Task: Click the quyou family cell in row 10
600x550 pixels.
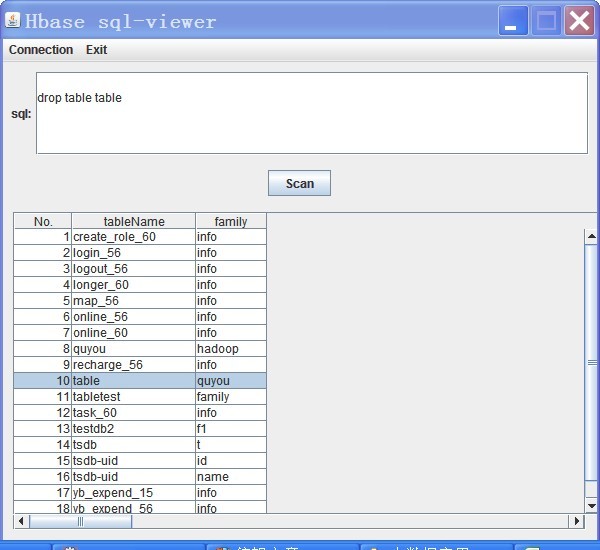Action: (x=231, y=381)
